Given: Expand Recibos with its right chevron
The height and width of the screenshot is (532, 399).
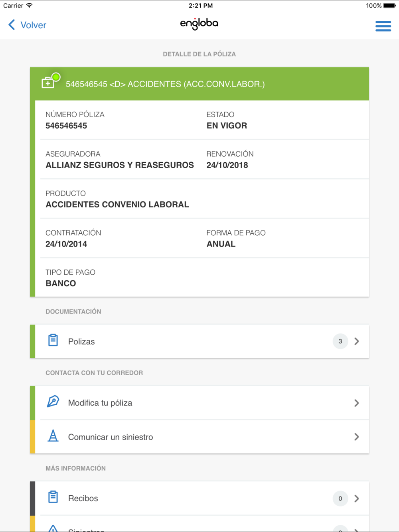Looking at the screenshot, I should 357,499.
